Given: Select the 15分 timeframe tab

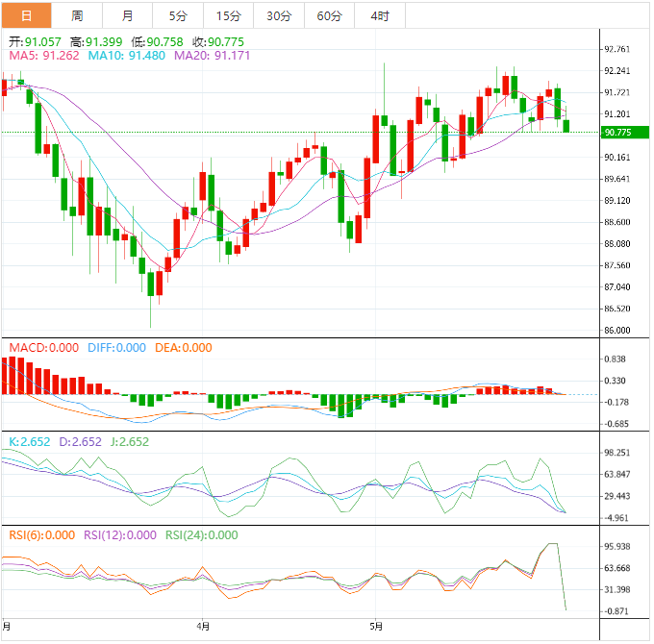Looking at the screenshot, I should point(229,15).
